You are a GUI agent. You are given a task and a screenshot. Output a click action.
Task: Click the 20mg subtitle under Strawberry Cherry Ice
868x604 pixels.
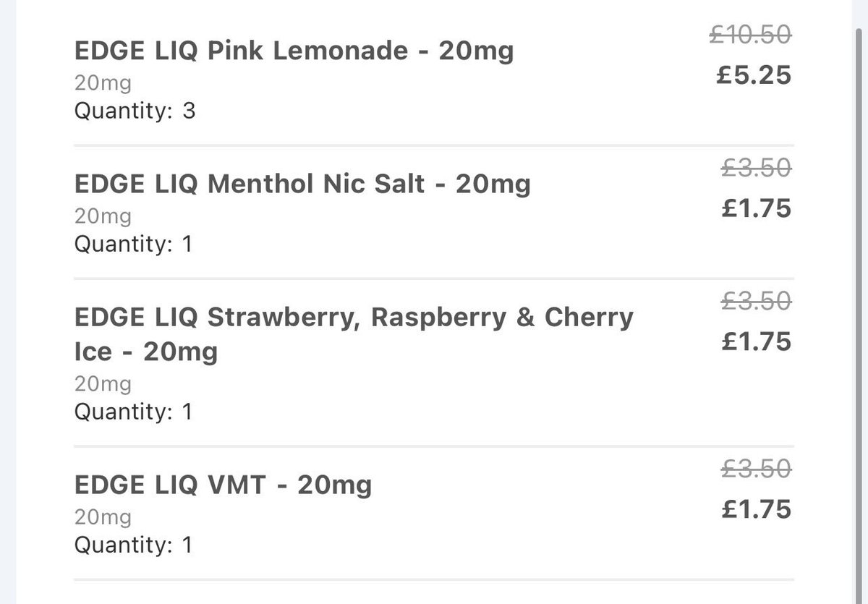[103, 384]
